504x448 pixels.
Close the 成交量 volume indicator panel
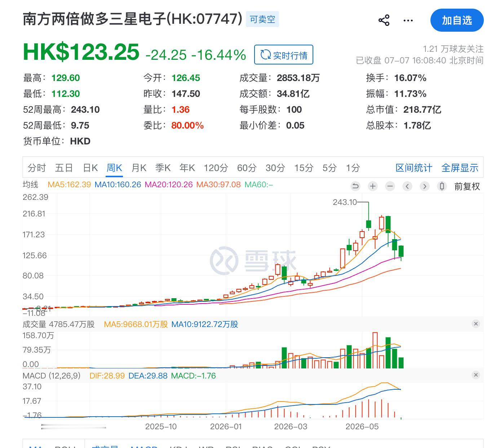476,324
